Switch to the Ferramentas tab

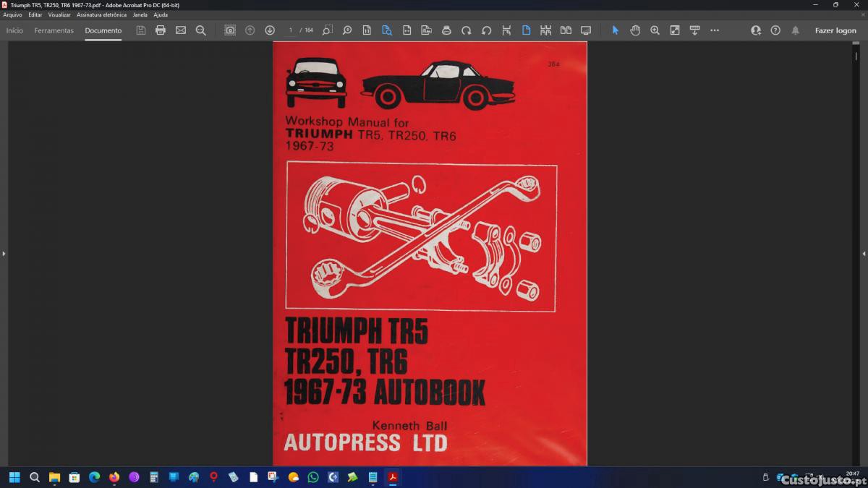54,30
